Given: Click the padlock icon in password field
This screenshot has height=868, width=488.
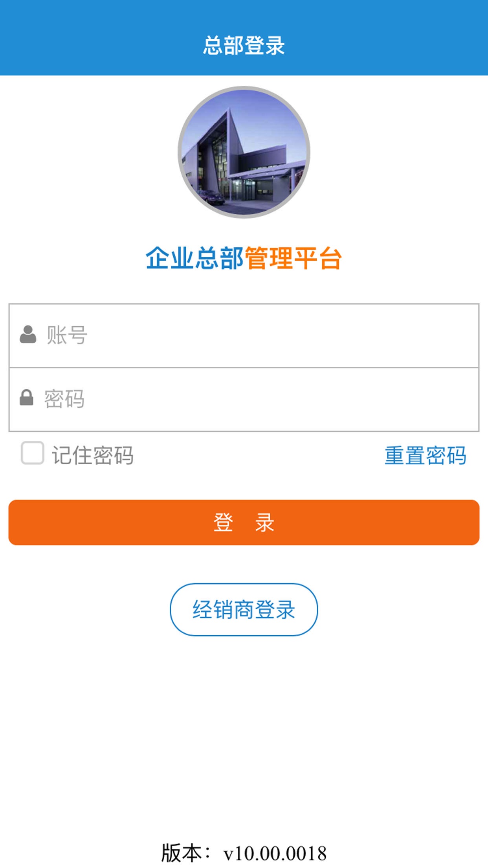Looking at the screenshot, I should (26, 397).
